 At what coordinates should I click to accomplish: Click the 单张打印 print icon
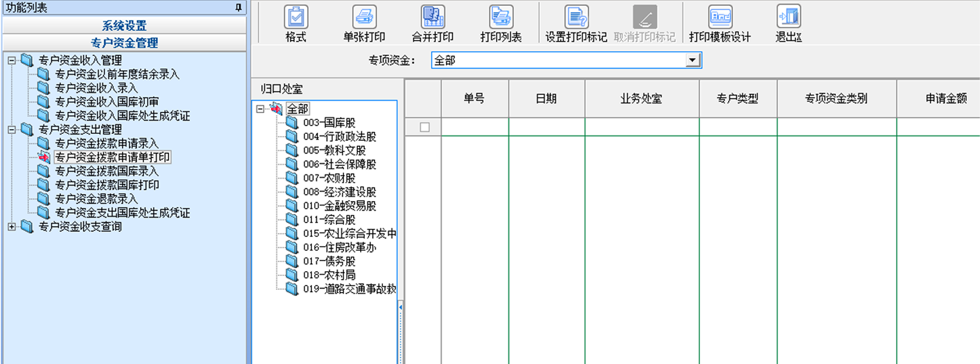364,17
